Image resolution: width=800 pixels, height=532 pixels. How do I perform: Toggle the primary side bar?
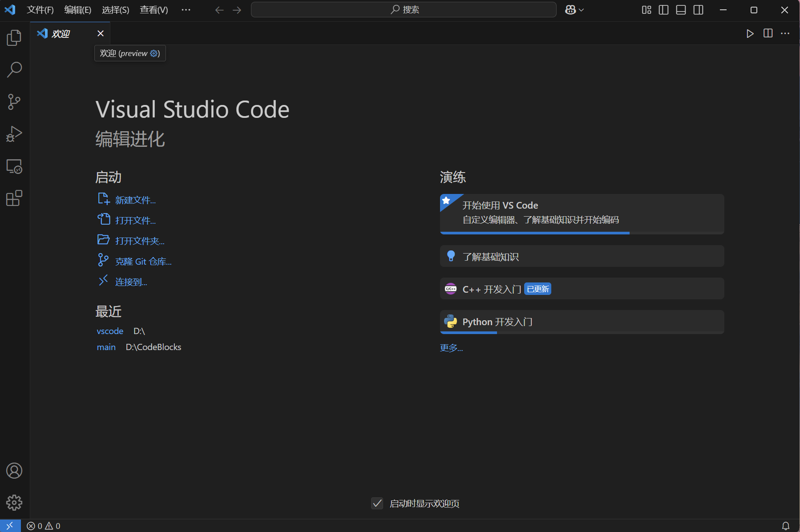coord(663,10)
